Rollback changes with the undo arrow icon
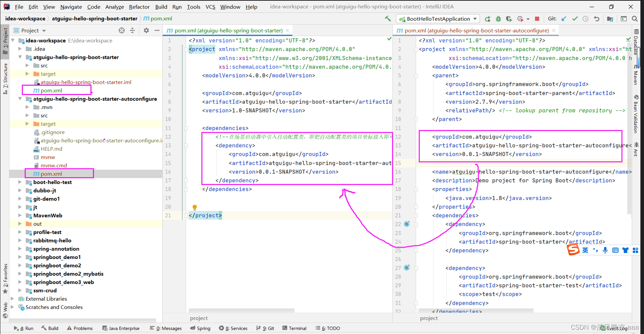644x334 pixels. [596, 19]
